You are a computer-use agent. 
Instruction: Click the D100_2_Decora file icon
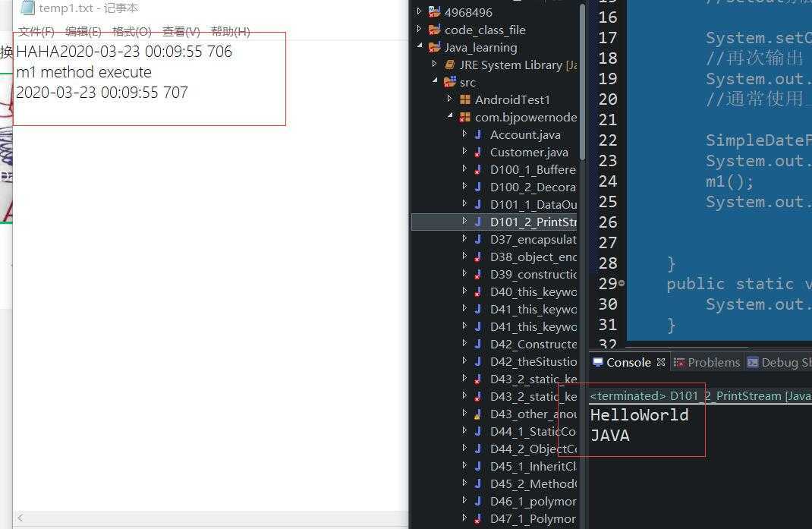(478, 187)
